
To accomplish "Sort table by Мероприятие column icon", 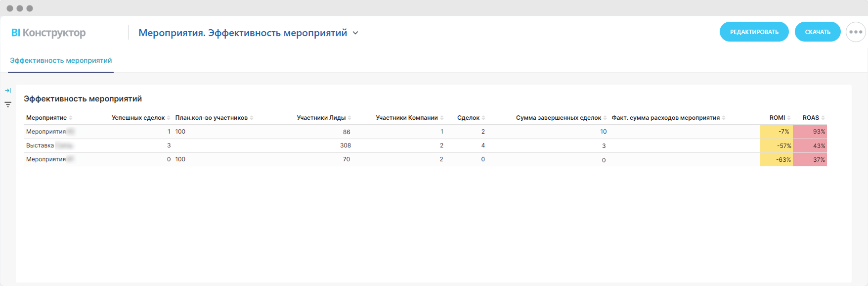I will (x=71, y=118).
